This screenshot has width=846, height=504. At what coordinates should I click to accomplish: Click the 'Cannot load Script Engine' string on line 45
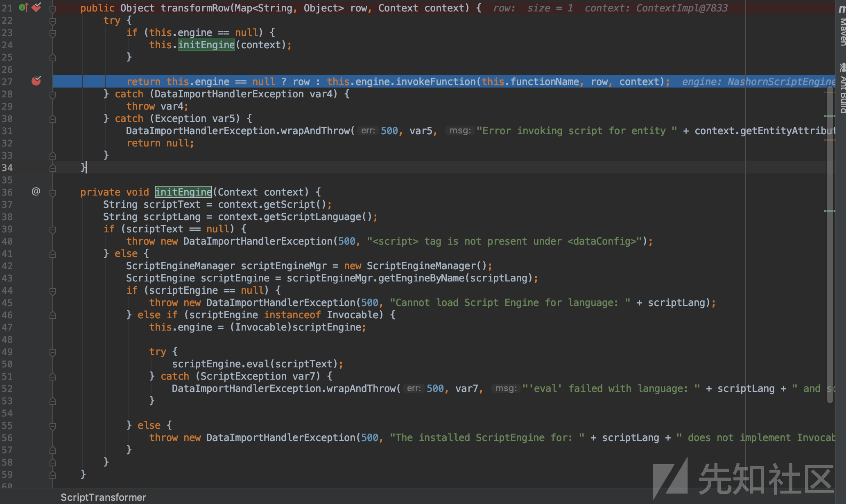coord(510,302)
